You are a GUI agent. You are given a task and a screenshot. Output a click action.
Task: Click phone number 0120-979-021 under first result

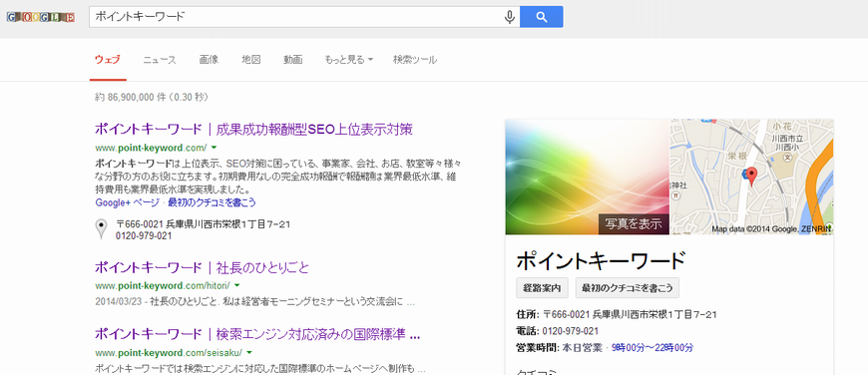[x=144, y=235]
